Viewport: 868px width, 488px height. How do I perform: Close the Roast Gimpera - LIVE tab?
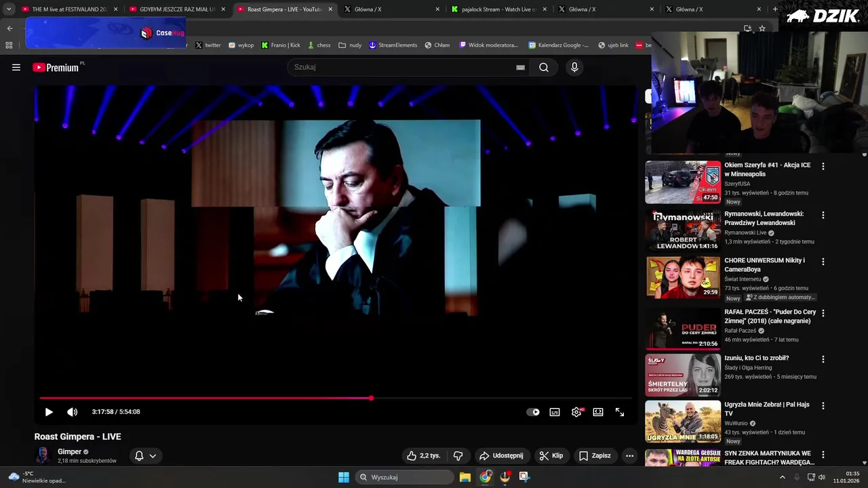click(330, 9)
